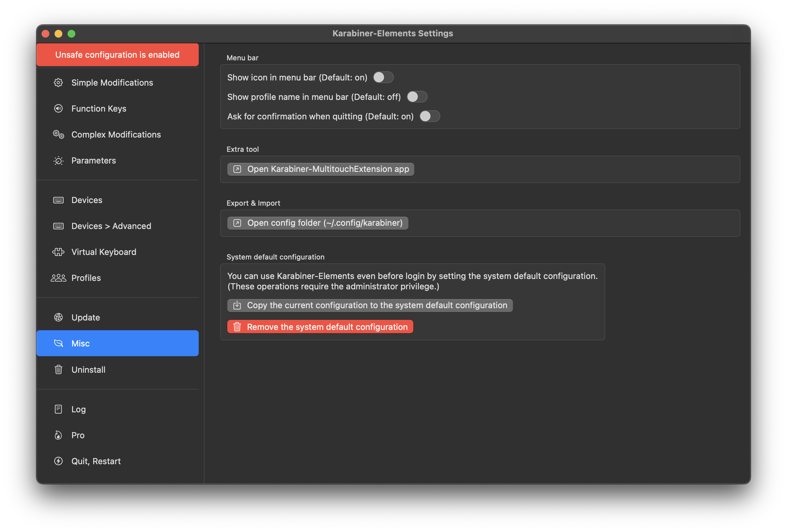Open the Devices sidebar item
Viewport: 787px width, 532px height.
coord(118,200)
